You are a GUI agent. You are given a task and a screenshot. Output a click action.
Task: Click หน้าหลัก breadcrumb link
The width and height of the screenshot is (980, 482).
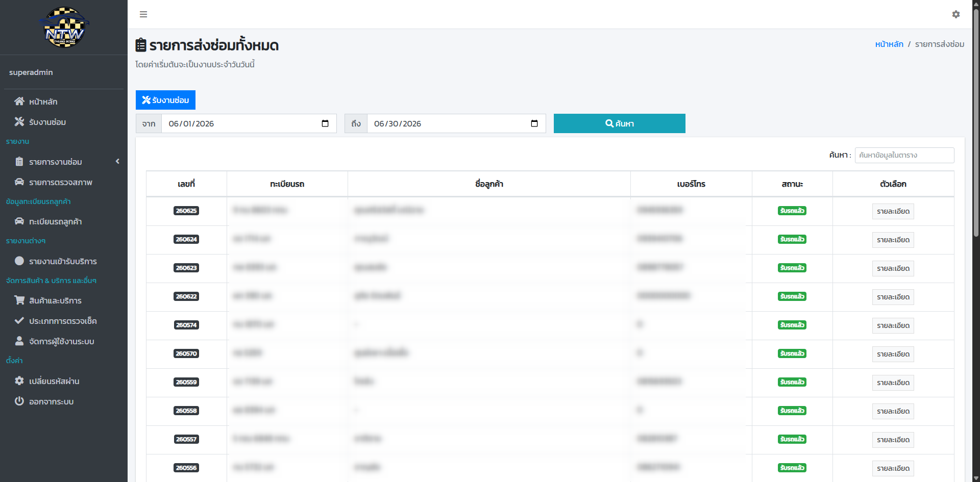889,44
